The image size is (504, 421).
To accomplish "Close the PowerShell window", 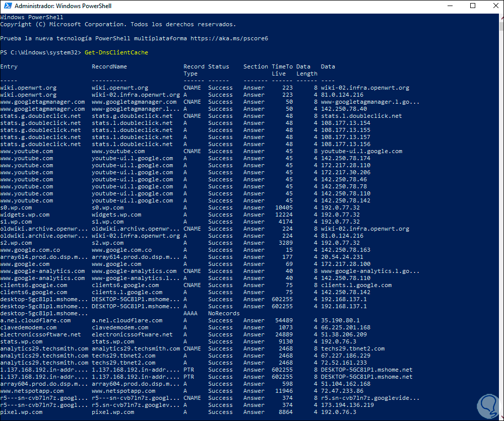I will point(495,6).
